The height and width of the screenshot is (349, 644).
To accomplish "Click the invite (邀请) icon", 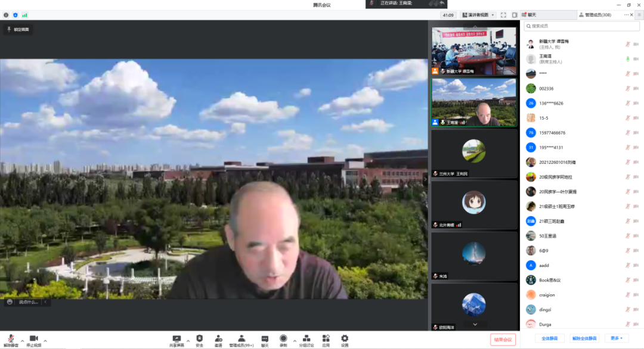I will [218, 338].
